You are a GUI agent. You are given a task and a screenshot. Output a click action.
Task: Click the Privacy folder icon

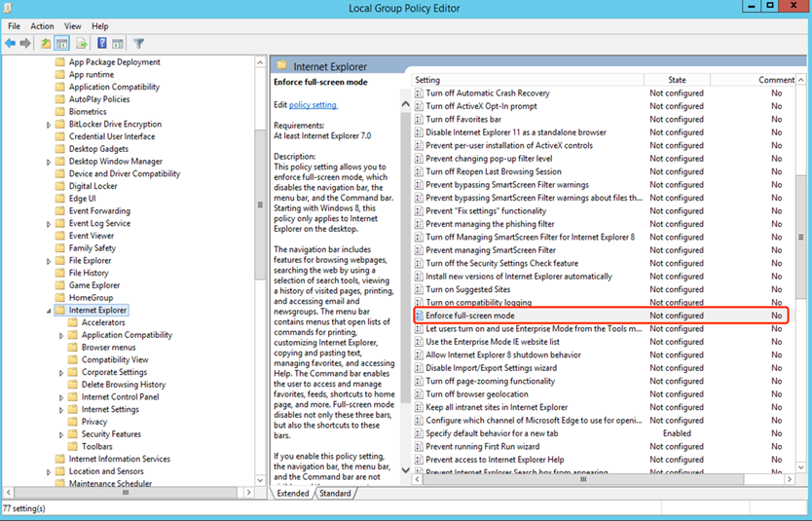[72, 422]
